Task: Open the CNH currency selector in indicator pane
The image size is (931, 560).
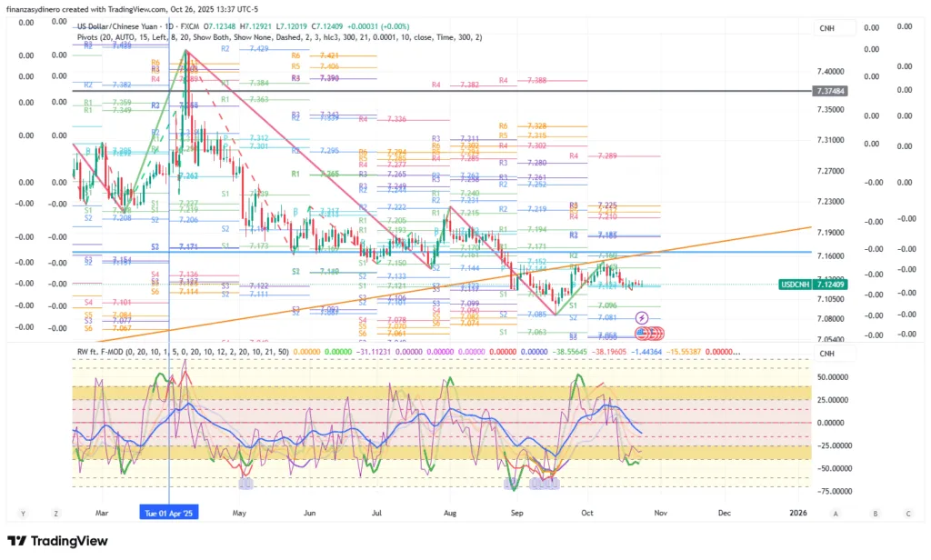Action: [x=826, y=354]
